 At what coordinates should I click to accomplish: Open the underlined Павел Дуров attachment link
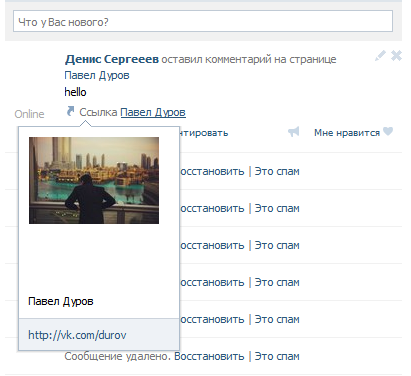click(153, 112)
